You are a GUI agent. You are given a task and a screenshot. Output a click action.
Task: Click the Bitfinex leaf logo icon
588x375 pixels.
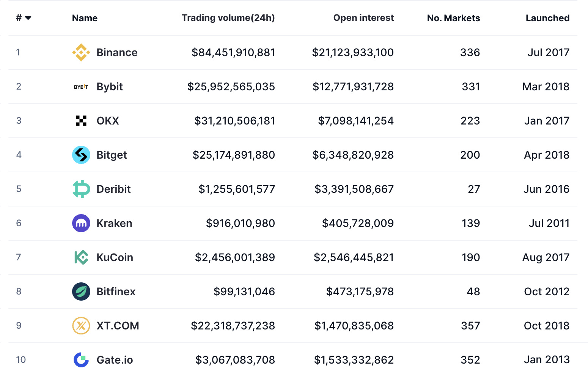tap(81, 291)
